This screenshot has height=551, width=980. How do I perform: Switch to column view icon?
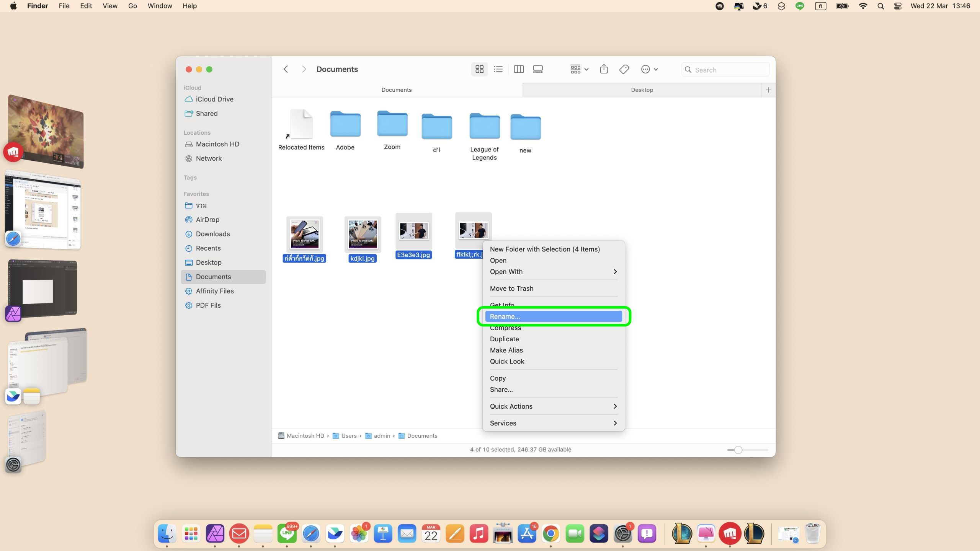click(x=519, y=69)
